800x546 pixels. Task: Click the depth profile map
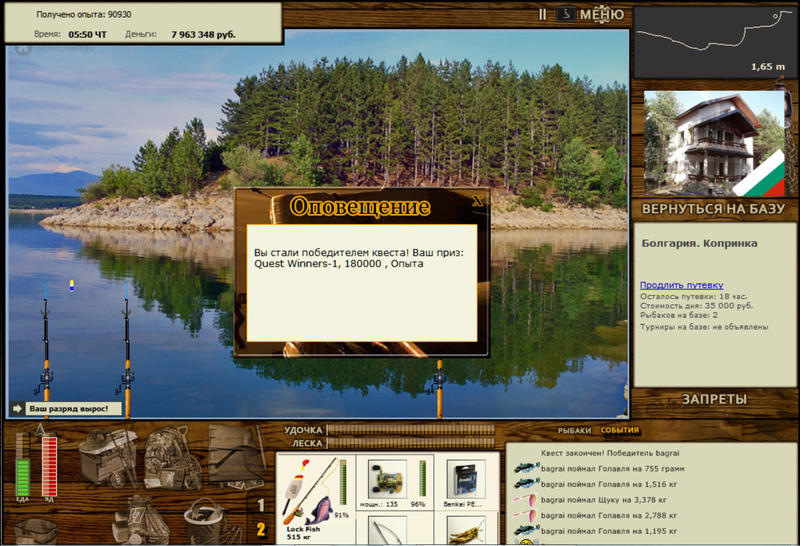(x=713, y=41)
